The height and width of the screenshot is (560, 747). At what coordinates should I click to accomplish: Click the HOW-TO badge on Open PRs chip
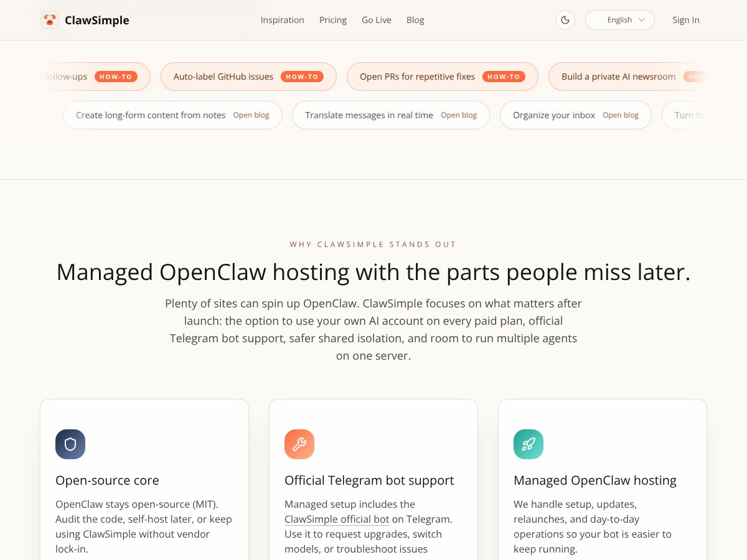504,77
